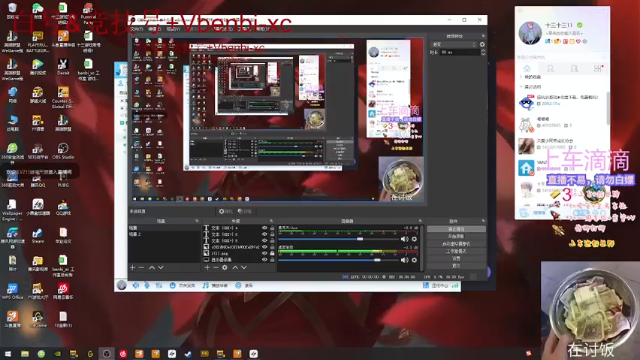Remove the selected scene with minus icon
640x360 pixels.
tap(141, 268)
